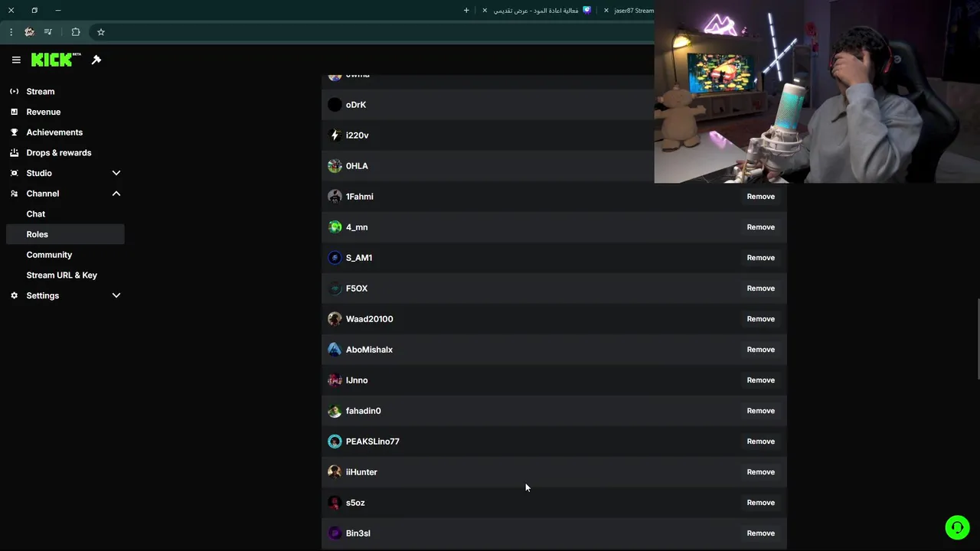980x551 pixels.
Task: Click the hammer moderator icon in header
Action: 96,60
